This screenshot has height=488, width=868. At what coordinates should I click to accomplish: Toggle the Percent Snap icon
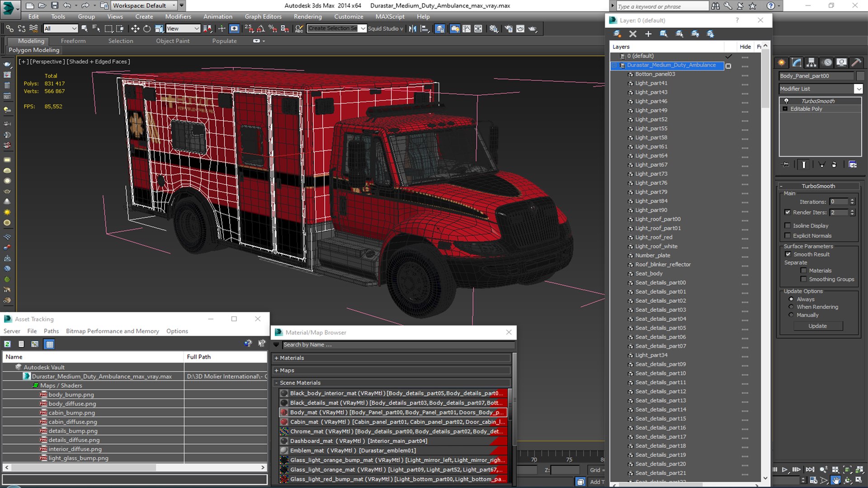[x=273, y=28]
